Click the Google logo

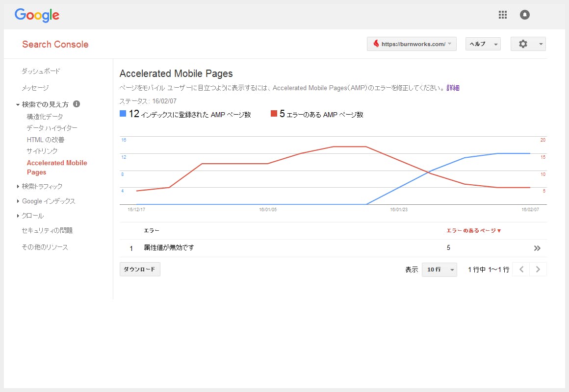(x=37, y=15)
